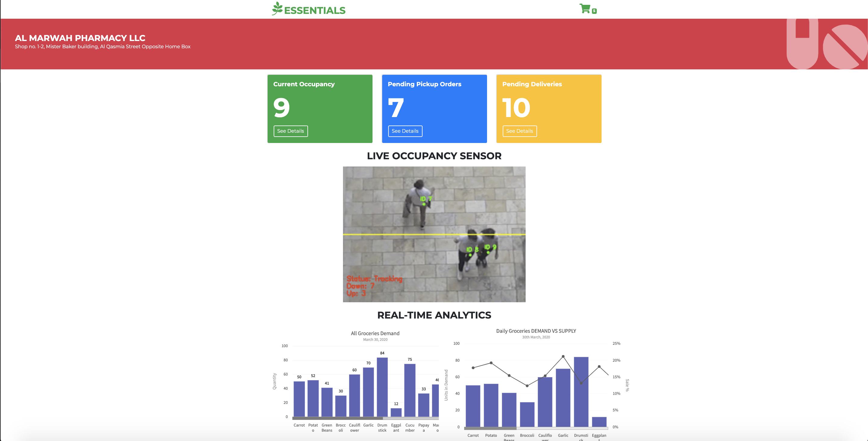Screen dimensions: 868x441
Task: Click the All Groceries Demand chart scrollbar
Action: click(337, 418)
